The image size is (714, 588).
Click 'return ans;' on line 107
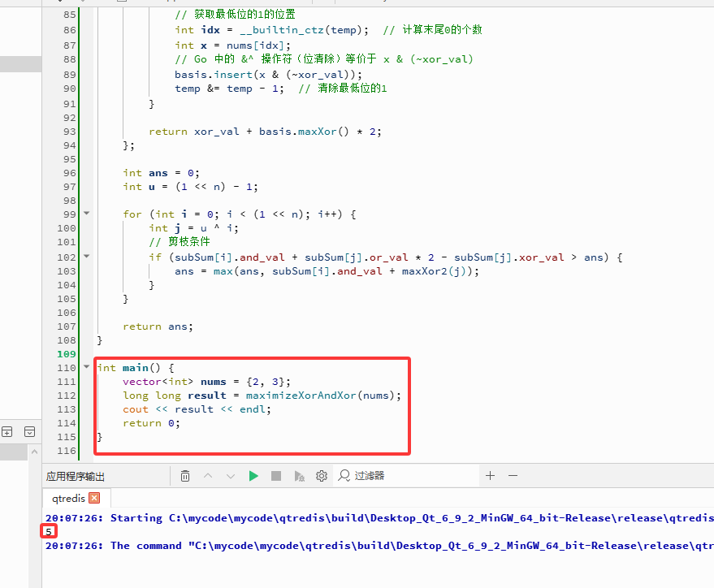pyautogui.click(x=158, y=326)
